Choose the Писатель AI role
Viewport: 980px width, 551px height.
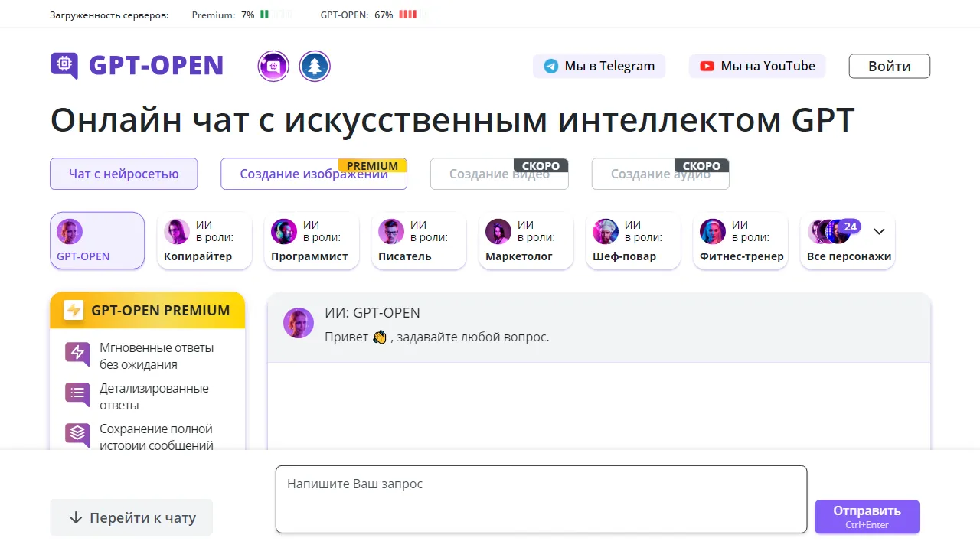(x=419, y=241)
